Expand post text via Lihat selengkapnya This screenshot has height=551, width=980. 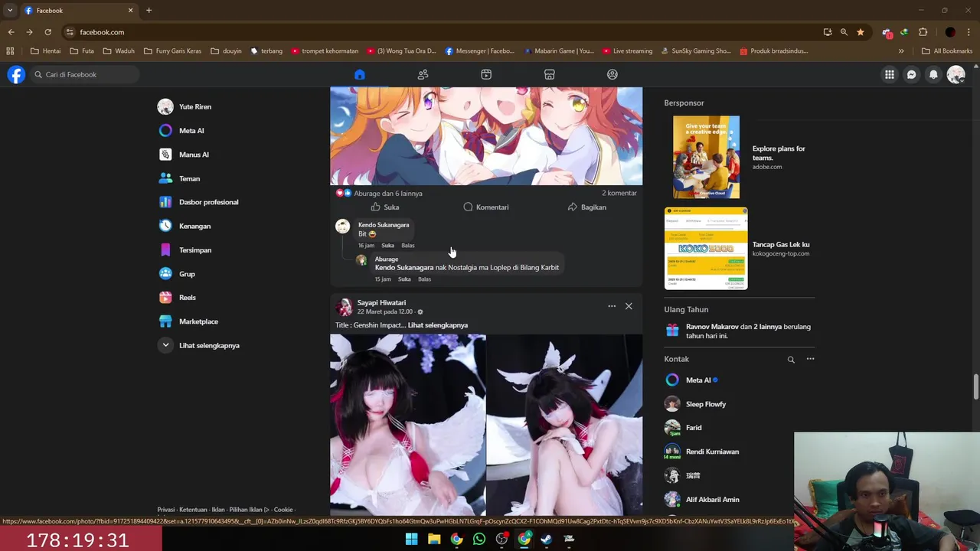(437, 325)
